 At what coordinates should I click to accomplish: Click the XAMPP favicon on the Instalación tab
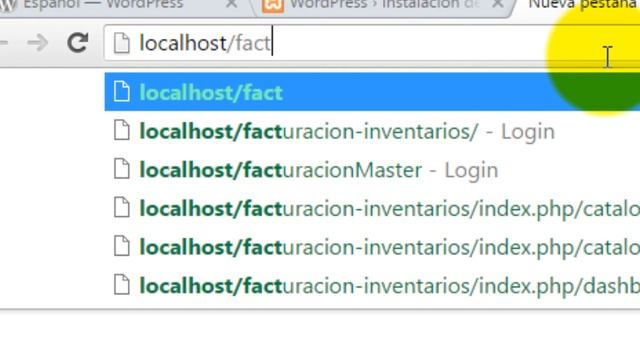coord(273,6)
